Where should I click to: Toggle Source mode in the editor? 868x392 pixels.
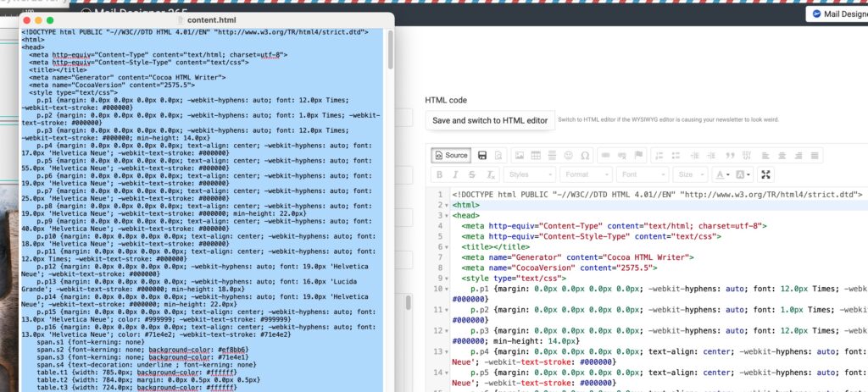coord(451,156)
